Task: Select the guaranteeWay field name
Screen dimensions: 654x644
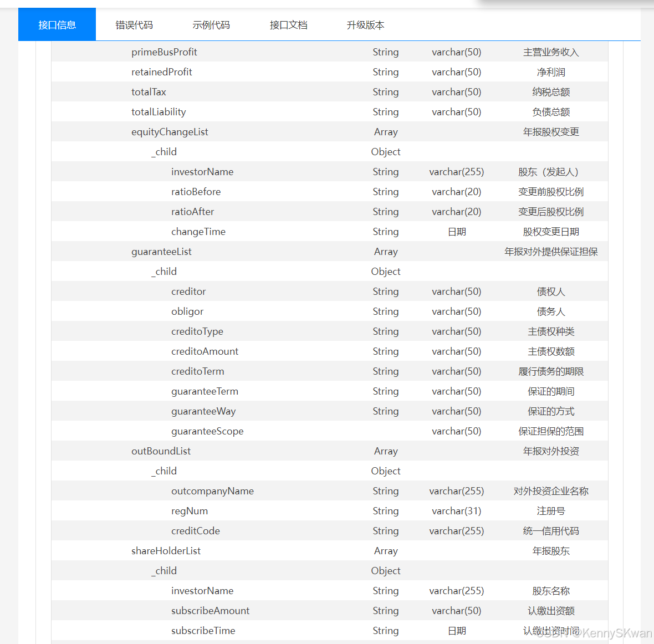Action: tap(203, 412)
